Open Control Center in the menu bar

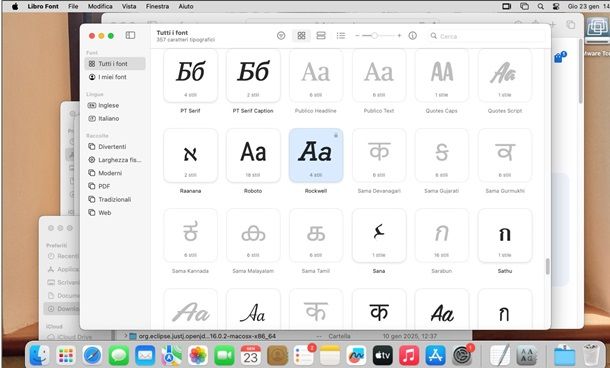pos(556,6)
